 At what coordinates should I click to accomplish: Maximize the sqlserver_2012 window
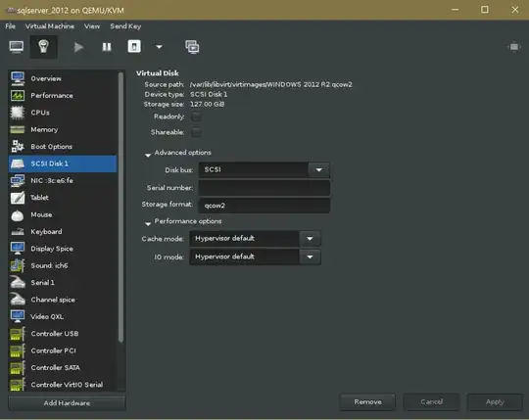[485, 10]
